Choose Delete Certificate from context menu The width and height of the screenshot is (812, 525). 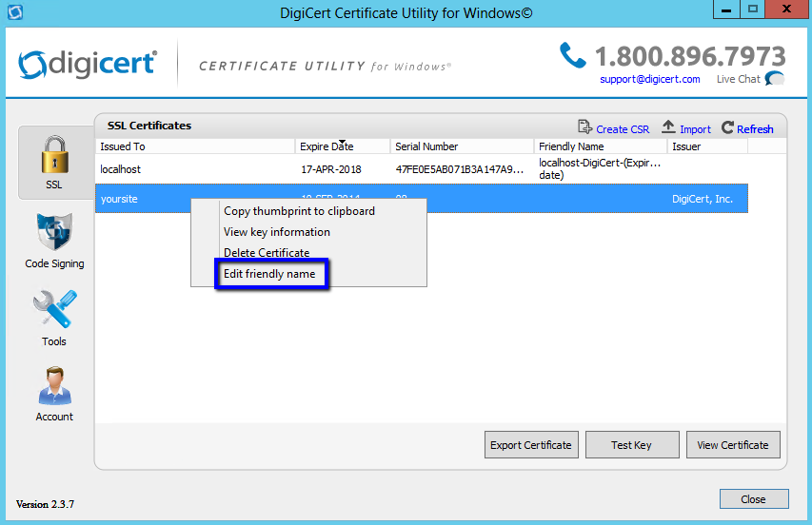(x=267, y=253)
